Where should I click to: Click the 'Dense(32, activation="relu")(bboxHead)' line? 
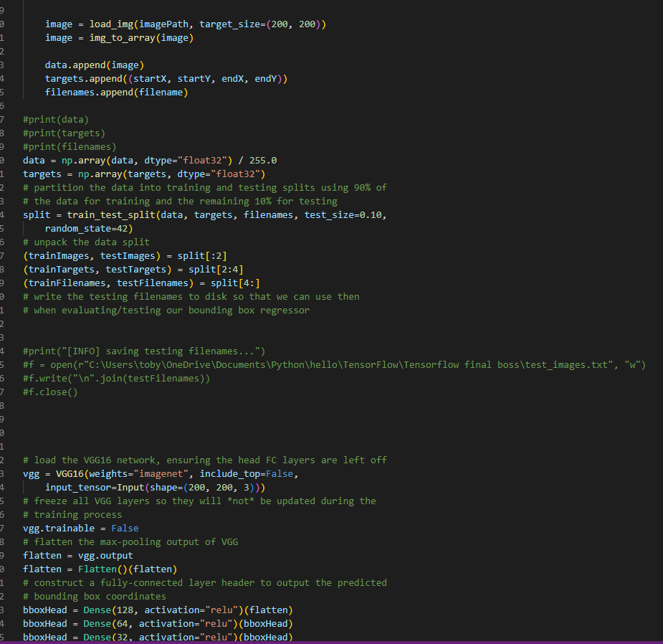point(158,637)
